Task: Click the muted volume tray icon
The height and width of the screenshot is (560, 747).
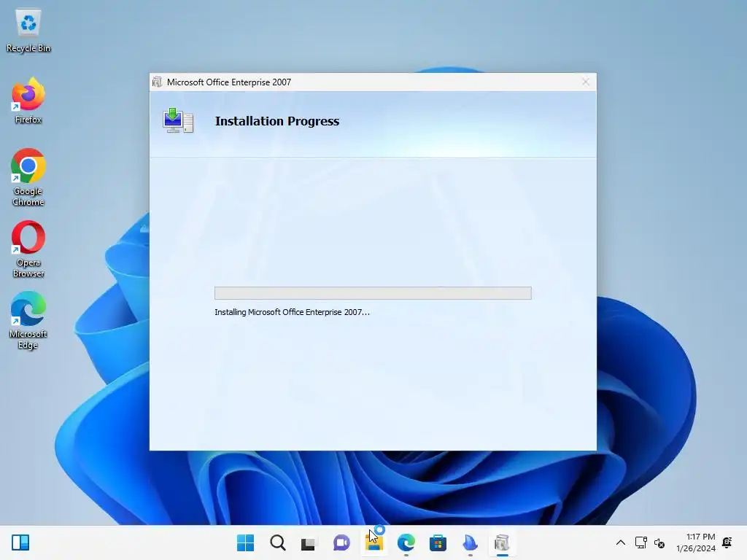Action: [x=659, y=542]
